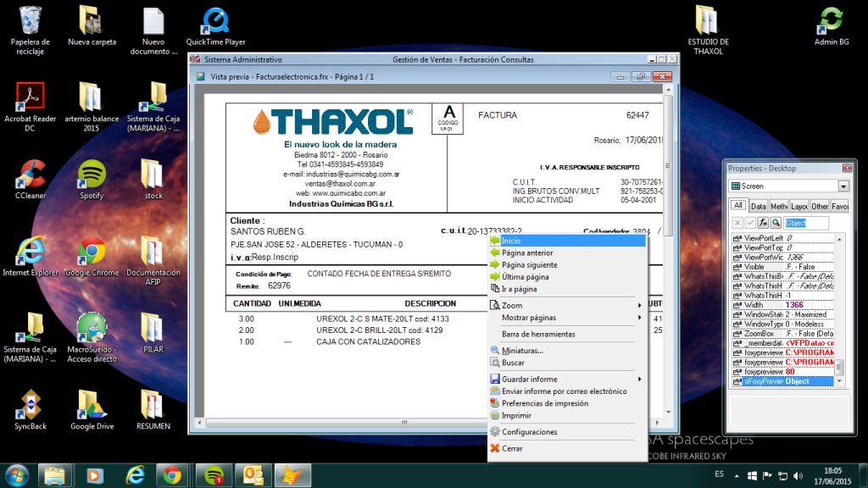Open the Papelera de reciclaje desktop icon
Viewport: 868px width, 488px height.
pos(30,30)
